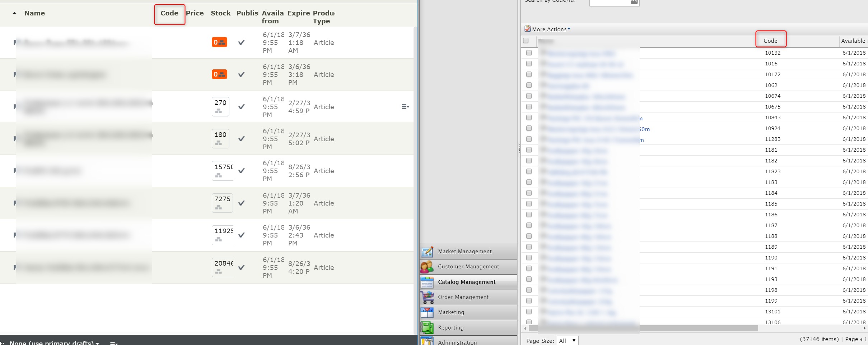Open row actions menu for 270 stock item
Screen dimensions: 868x345
point(405,107)
